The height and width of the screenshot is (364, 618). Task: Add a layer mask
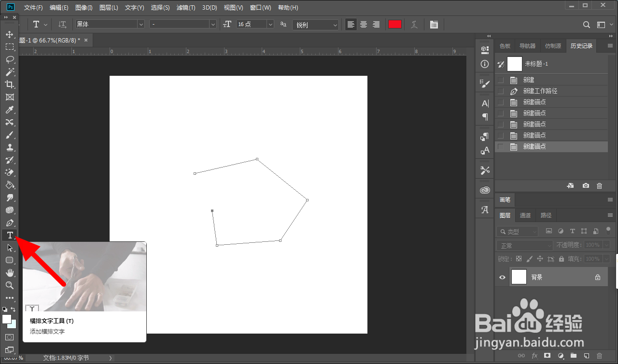[x=547, y=355]
